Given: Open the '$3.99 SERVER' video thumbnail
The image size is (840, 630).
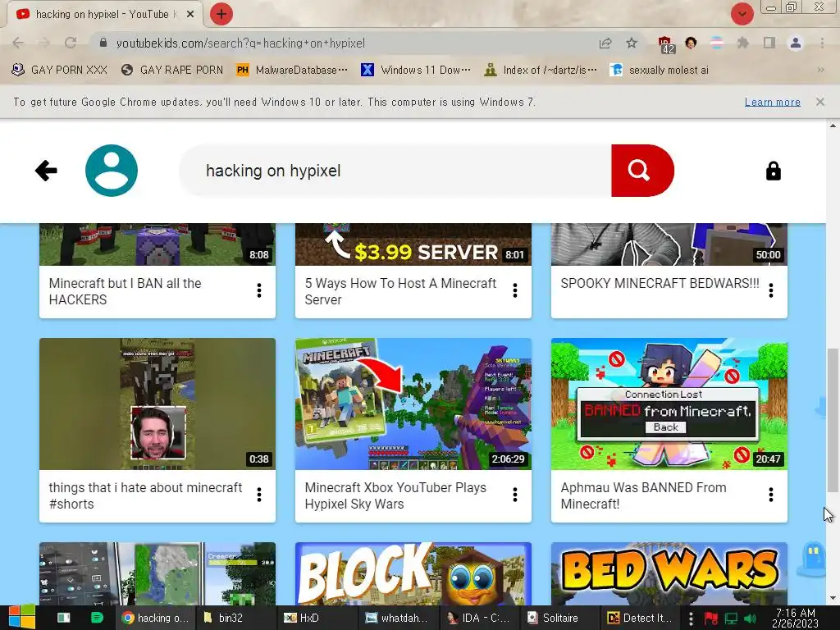Looking at the screenshot, I should [x=413, y=244].
